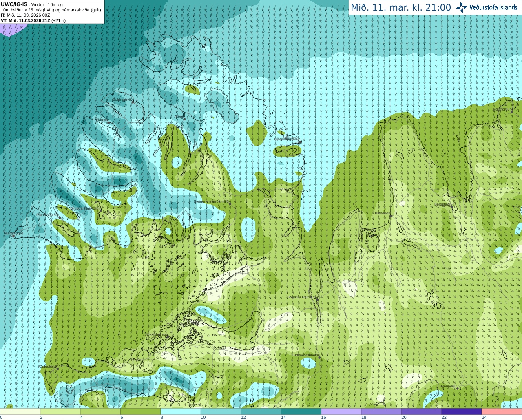
Task: Click the 'UWC/IG-IS' model title text
Action: (x=14, y=4)
